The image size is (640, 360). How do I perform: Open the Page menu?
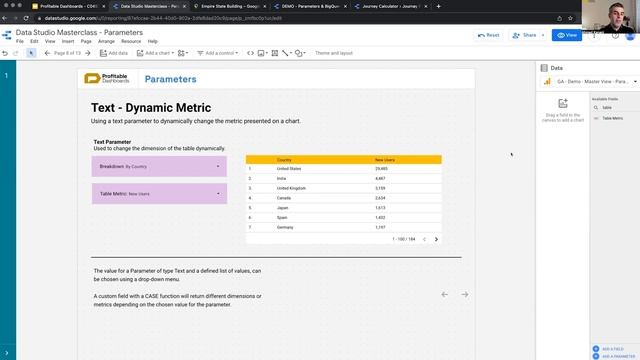pyautogui.click(x=86, y=41)
